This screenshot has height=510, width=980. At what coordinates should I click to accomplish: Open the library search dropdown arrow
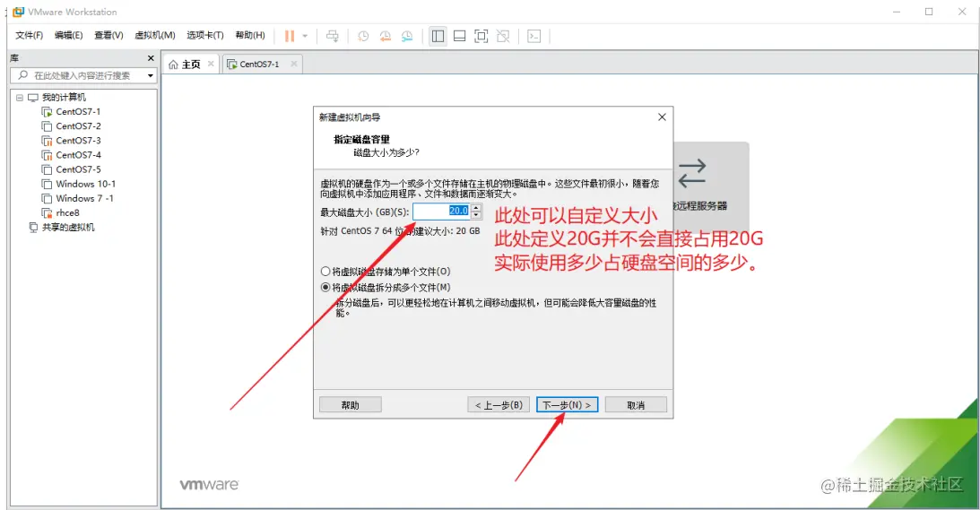151,75
